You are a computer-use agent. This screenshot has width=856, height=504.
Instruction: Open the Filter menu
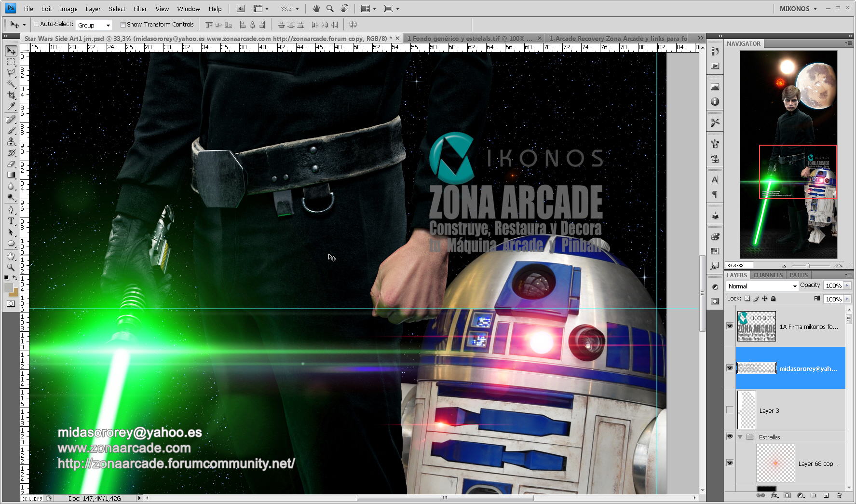tap(140, 9)
